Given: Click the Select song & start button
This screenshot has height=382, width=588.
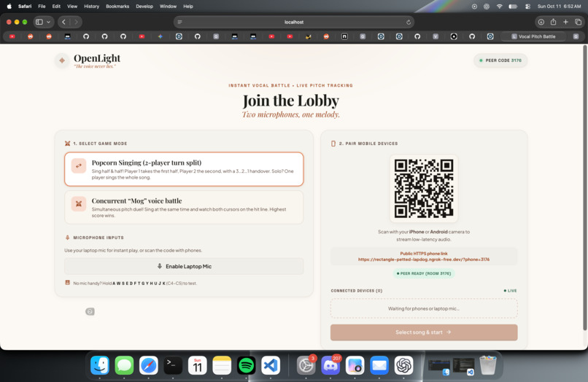Looking at the screenshot, I should 424,332.
